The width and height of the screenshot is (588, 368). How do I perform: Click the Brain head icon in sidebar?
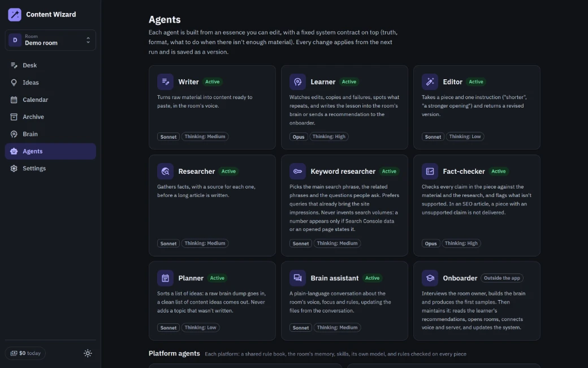14,134
